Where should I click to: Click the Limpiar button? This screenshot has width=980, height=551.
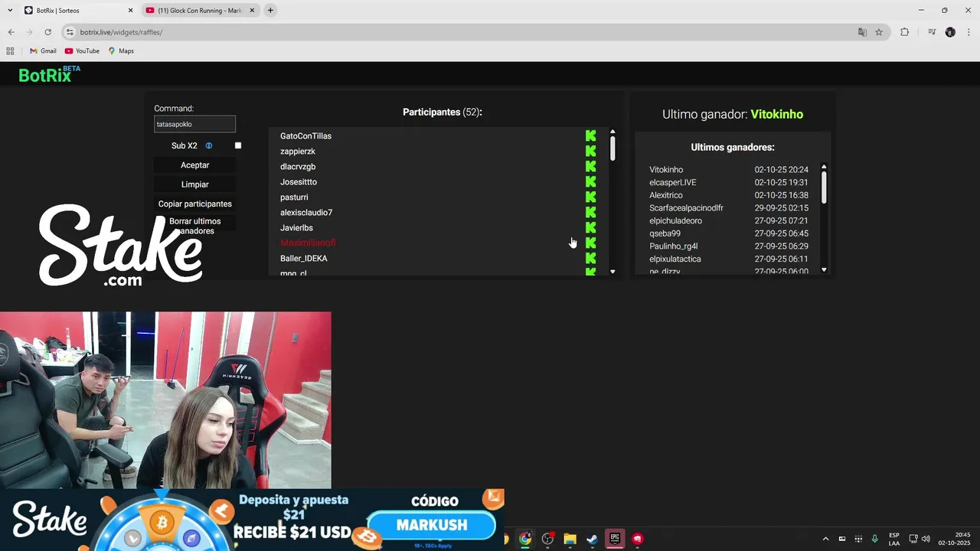(194, 184)
